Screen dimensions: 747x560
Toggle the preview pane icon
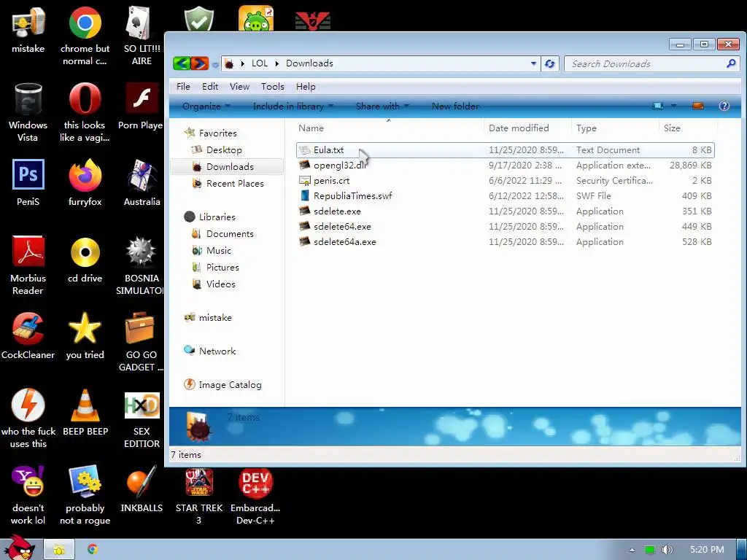pos(698,106)
